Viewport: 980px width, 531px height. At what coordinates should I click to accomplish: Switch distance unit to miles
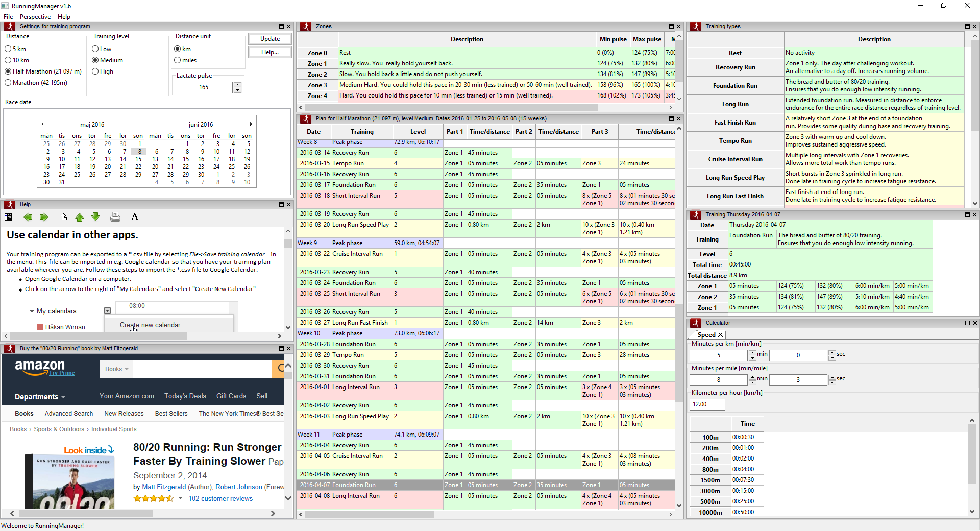click(178, 60)
